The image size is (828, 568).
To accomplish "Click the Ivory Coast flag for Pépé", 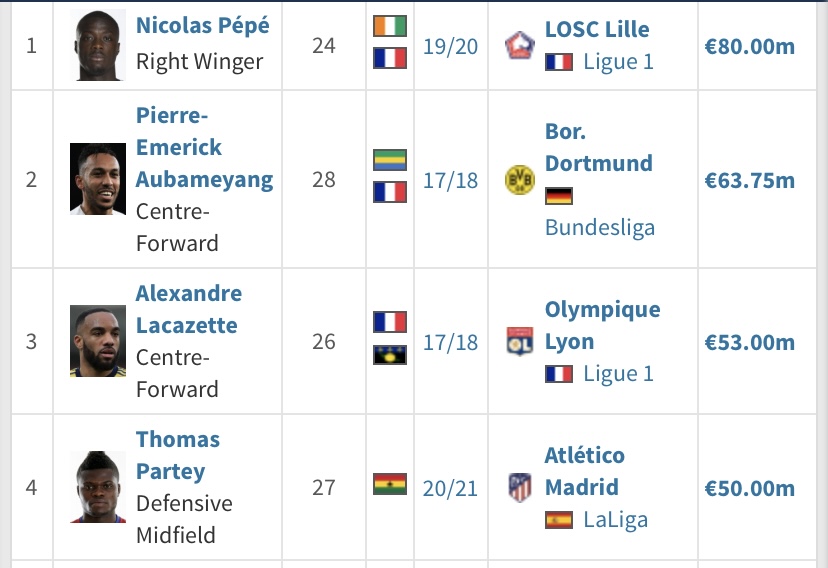I will (x=390, y=27).
